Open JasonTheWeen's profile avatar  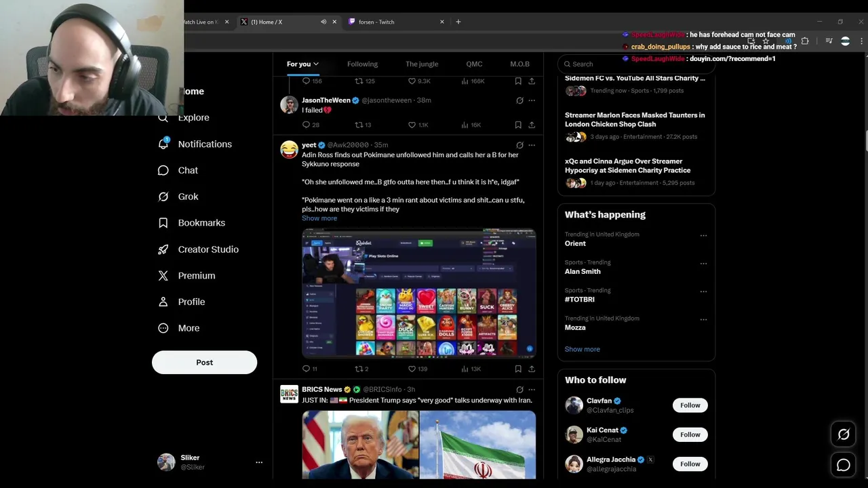pyautogui.click(x=290, y=104)
